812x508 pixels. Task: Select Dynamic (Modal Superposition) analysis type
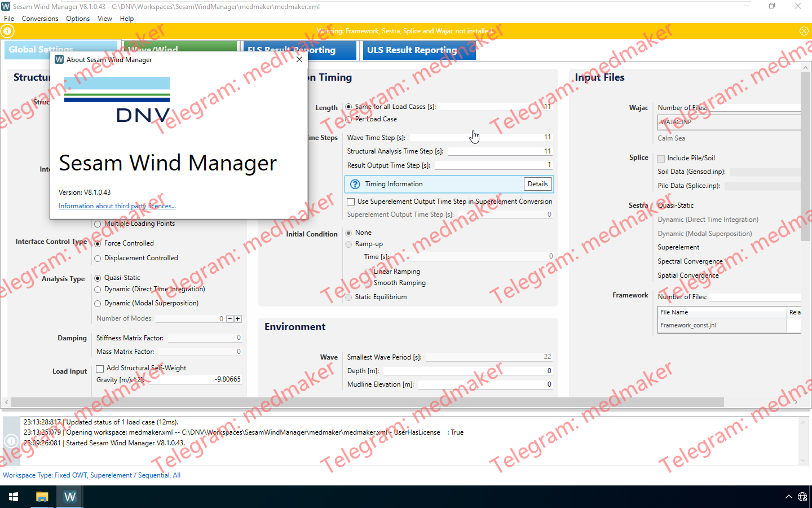point(98,303)
